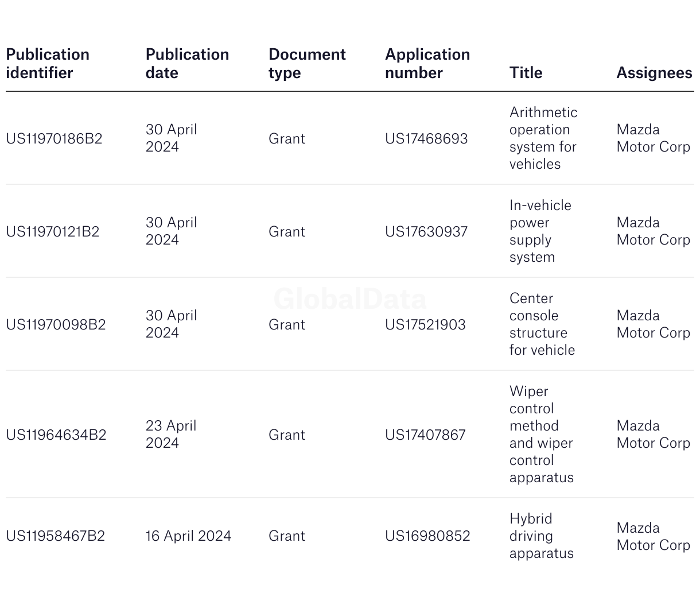Screen dimensions: 700x597
Task: Click the Application number column header
Action: coord(427,64)
